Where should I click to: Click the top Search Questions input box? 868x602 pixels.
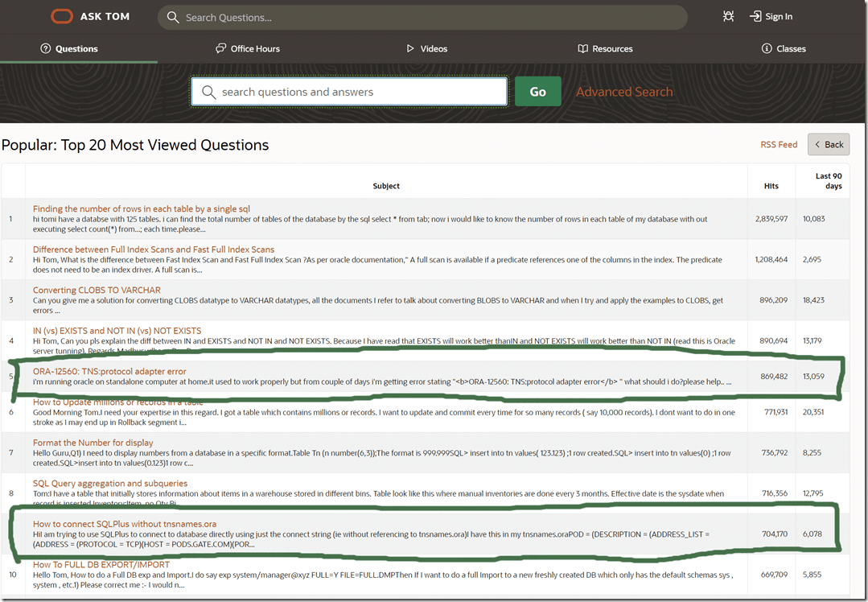click(430, 17)
